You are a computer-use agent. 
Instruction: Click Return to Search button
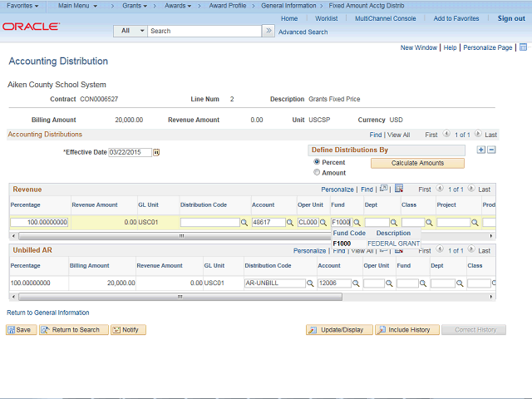[74, 330]
